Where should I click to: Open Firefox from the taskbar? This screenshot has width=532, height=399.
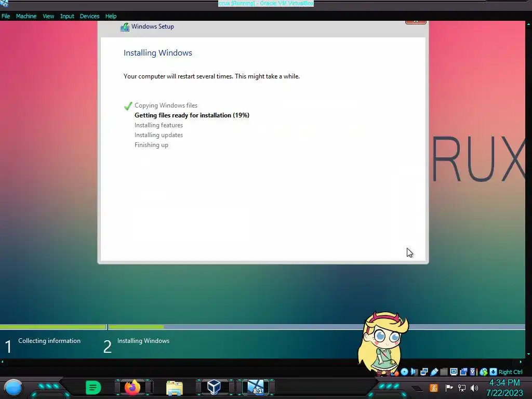click(x=132, y=387)
